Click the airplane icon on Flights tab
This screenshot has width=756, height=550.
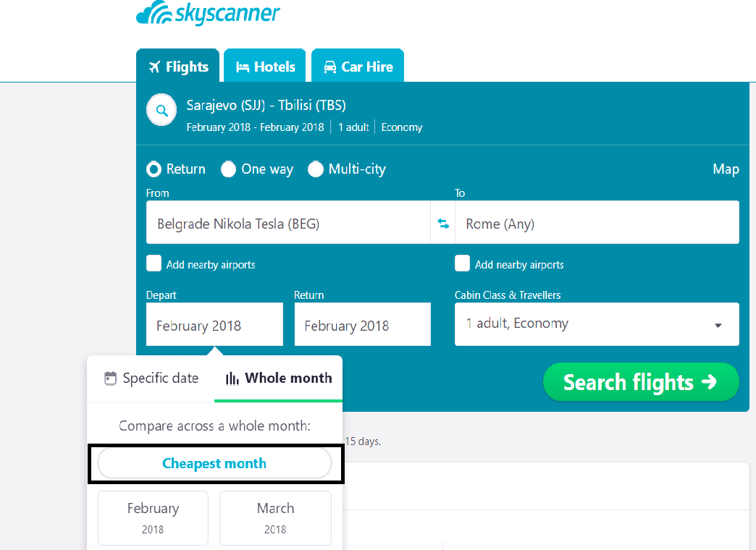tap(154, 67)
